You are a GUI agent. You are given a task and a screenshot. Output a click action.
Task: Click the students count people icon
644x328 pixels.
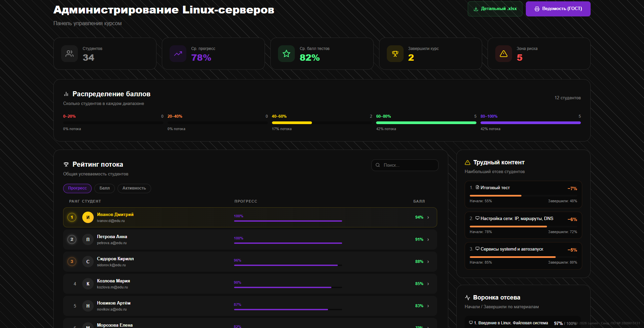(70, 54)
